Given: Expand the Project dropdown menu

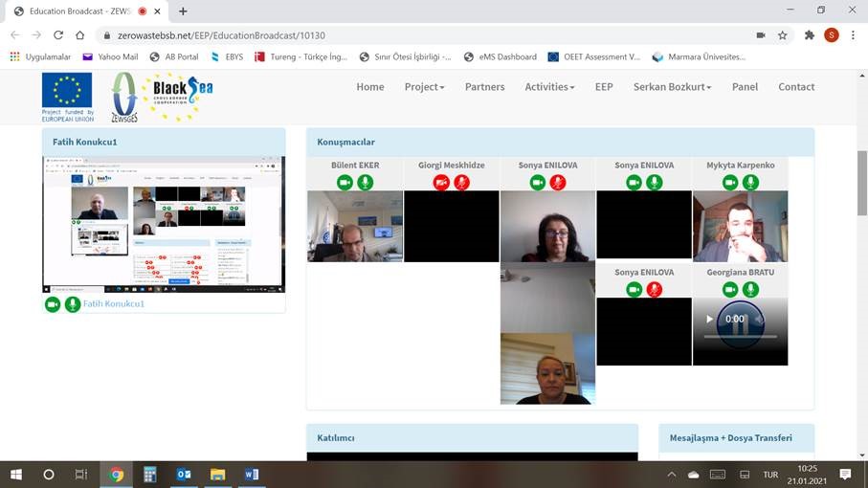Looking at the screenshot, I should pos(424,87).
